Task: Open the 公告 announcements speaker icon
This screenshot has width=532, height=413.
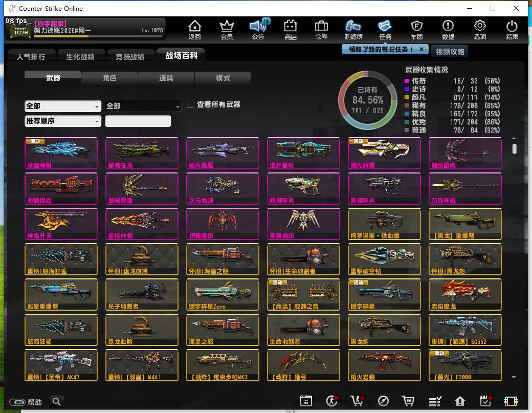Action: 258,30
